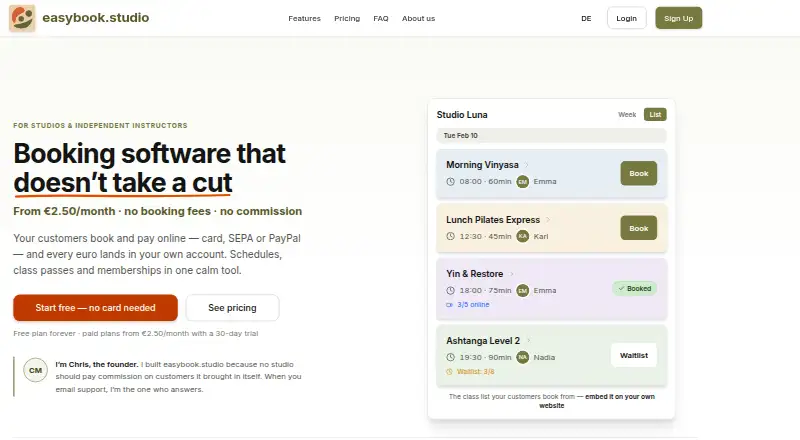The height and width of the screenshot is (440, 800).
Task: Open the easybook.studio home link text
Action: (95, 18)
